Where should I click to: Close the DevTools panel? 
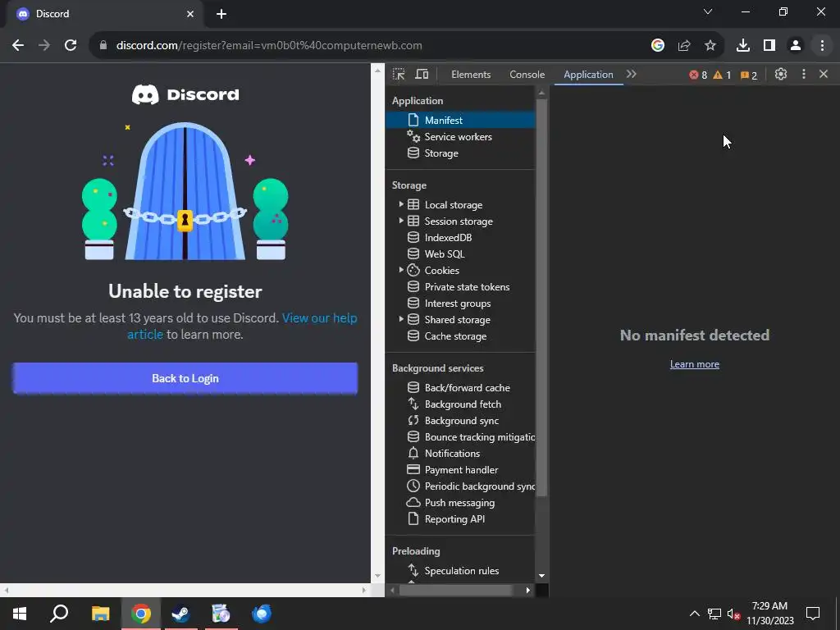(824, 75)
